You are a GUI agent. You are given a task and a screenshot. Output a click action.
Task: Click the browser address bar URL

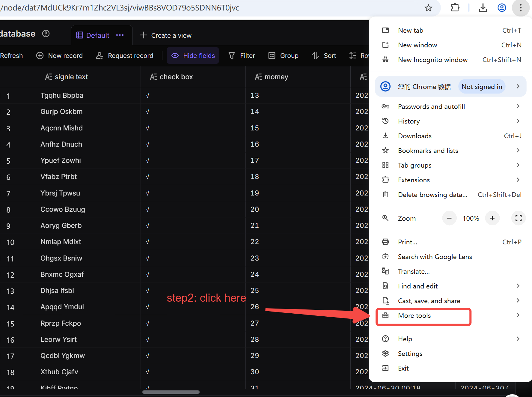point(120,8)
